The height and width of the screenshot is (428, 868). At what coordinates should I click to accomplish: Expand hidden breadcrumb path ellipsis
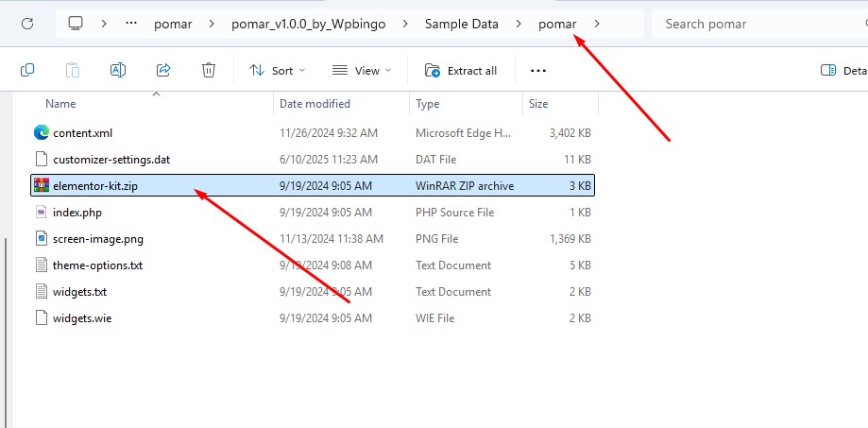click(131, 24)
